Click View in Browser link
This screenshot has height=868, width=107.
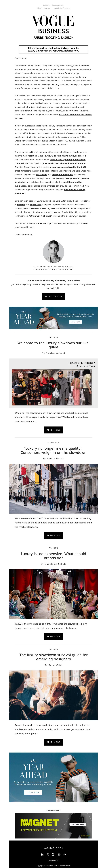(43, 8)
